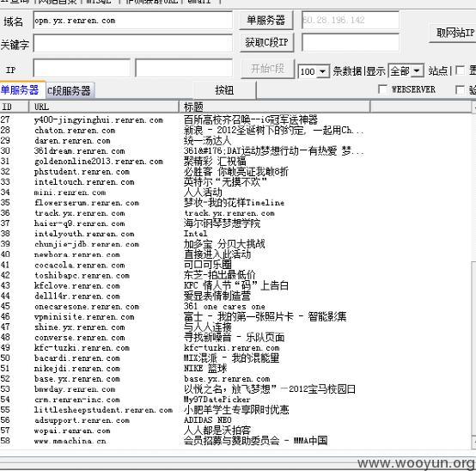The height and width of the screenshot is (471, 476).
Task: Click the 获取C段IP button
Action: tap(266, 42)
